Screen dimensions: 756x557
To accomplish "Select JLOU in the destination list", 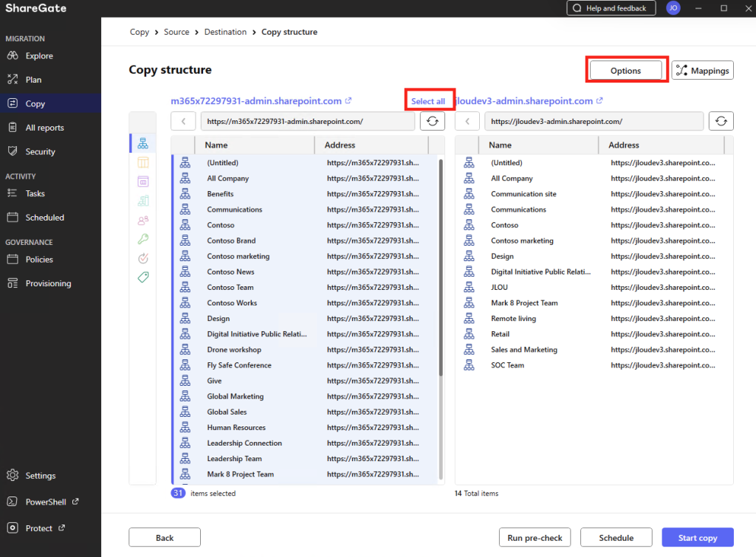I will (594, 287).
